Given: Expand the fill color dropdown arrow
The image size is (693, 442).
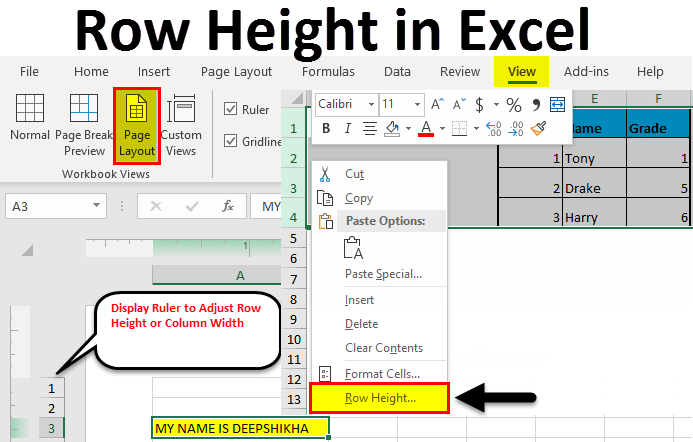Looking at the screenshot, I should (x=408, y=129).
